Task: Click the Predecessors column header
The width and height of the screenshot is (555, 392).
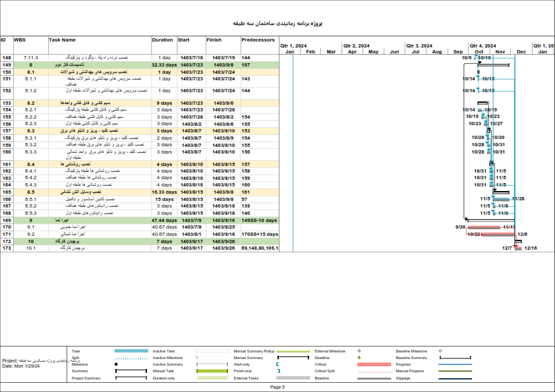Action: [x=258, y=40]
